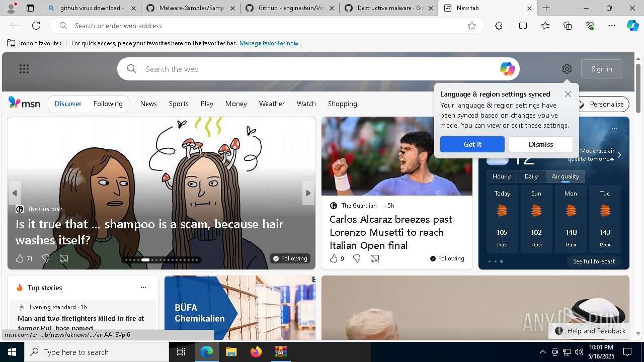This screenshot has height=362, width=644.
Task: Open the Watch section
Action: (x=306, y=104)
